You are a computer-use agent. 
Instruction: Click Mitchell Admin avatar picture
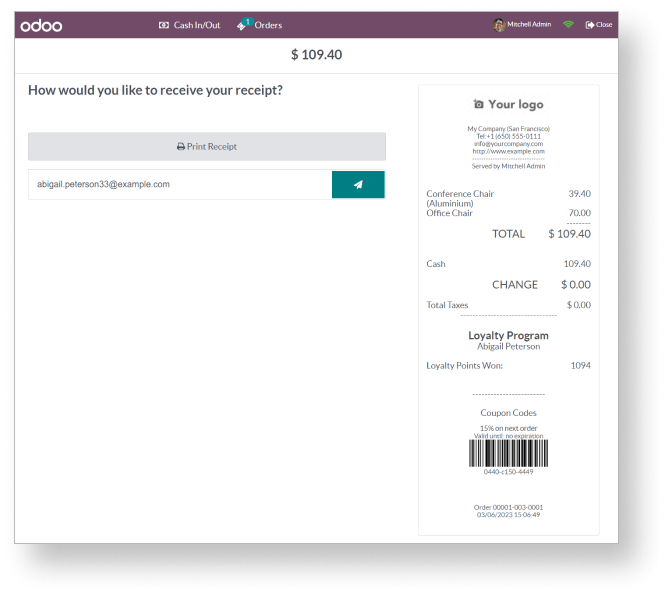tap(499, 25)
